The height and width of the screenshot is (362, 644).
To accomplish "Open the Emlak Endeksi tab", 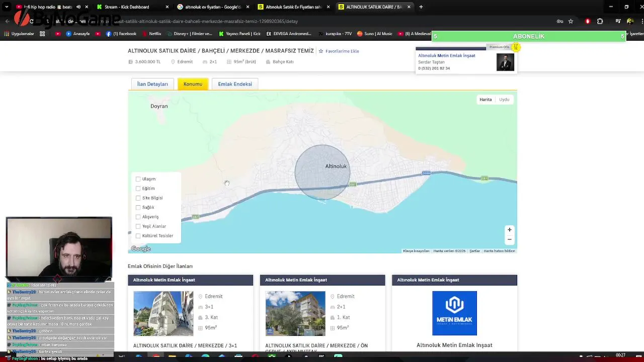I will 235,84.
